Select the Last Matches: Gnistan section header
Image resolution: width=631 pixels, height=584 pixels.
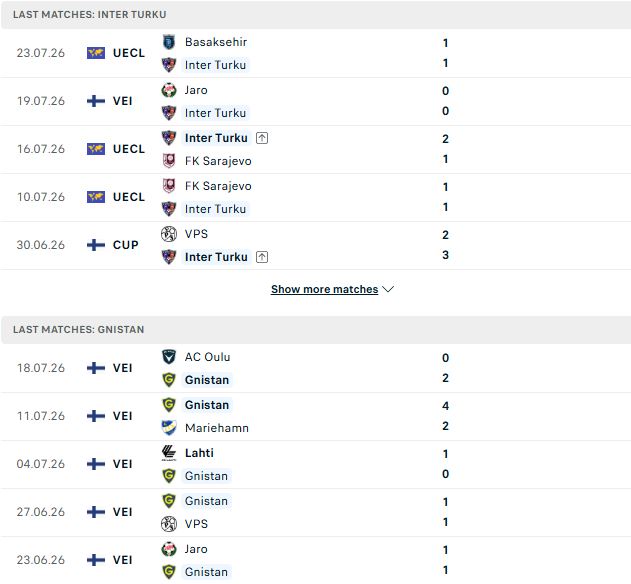316,330
